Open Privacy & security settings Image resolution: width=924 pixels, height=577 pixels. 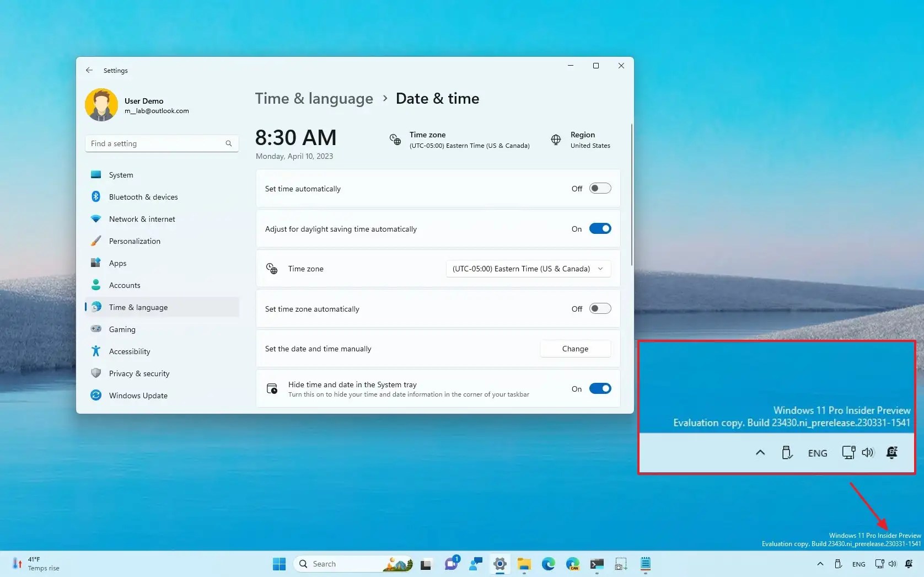pyautogui.click(x=138, y=373)
